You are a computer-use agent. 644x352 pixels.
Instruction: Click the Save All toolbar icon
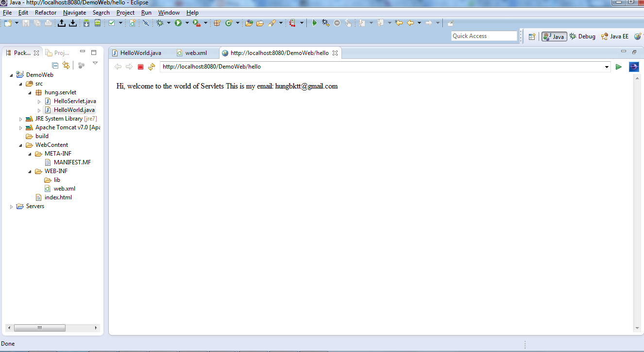[x=37, y=23]
